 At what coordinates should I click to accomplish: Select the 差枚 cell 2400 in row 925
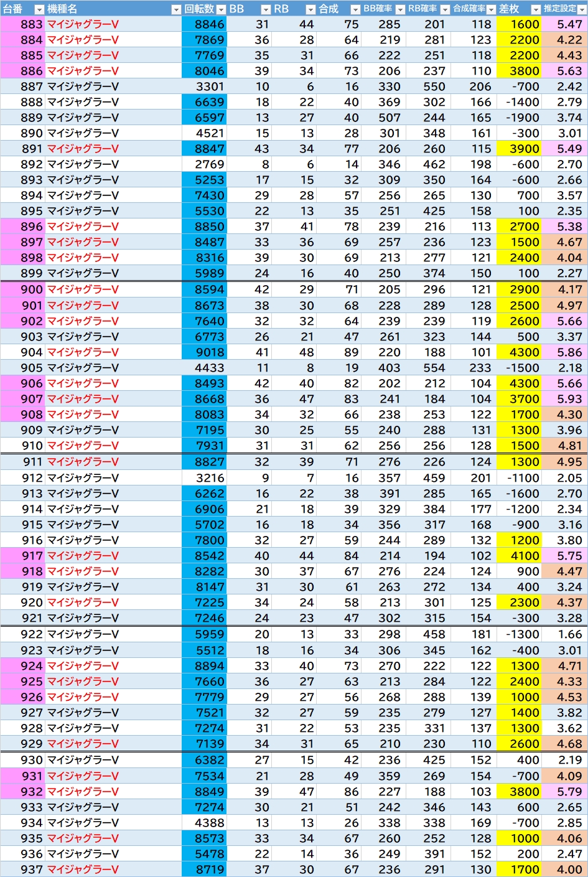(x=519, y=682)
